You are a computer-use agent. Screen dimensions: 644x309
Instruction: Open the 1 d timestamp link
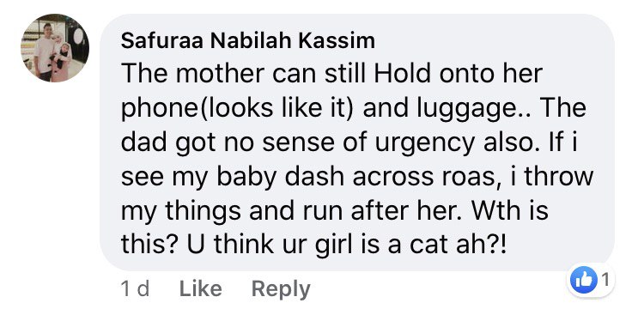point(135,289)
